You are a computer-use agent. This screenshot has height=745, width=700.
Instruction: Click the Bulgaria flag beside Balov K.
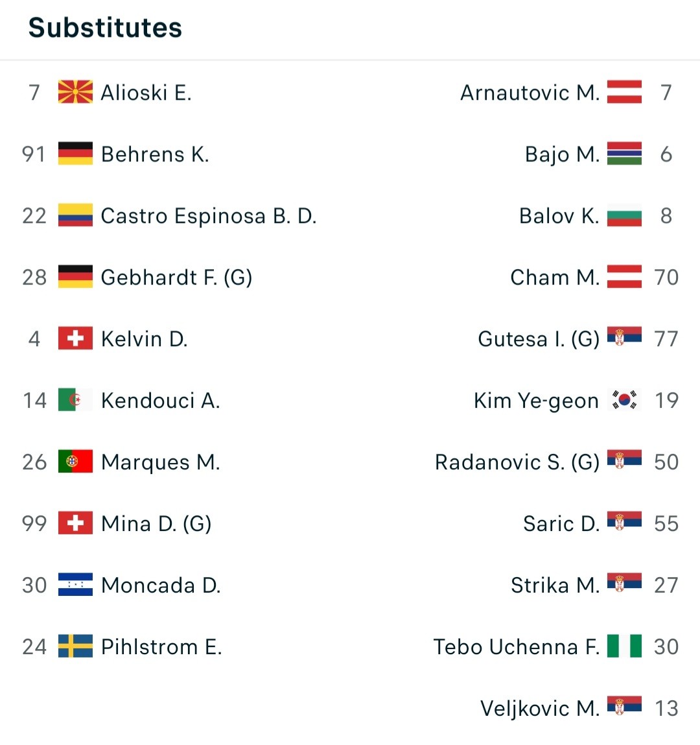click(x=625, y=215)
